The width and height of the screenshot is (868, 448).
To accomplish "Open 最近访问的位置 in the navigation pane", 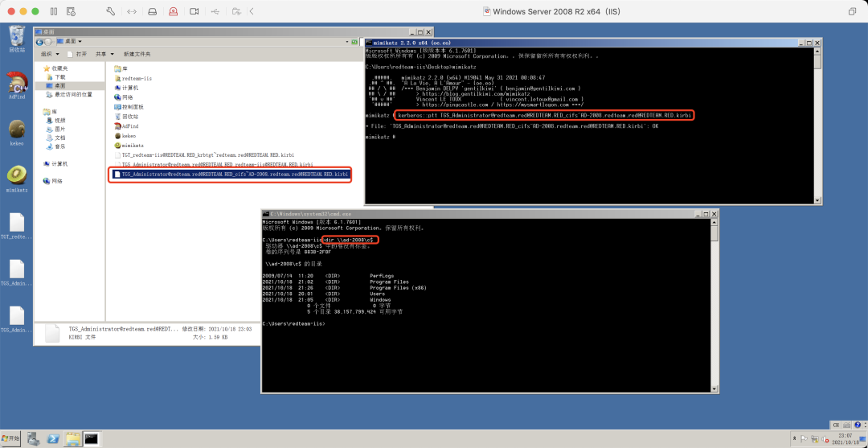I will click(x=69, y=95).
